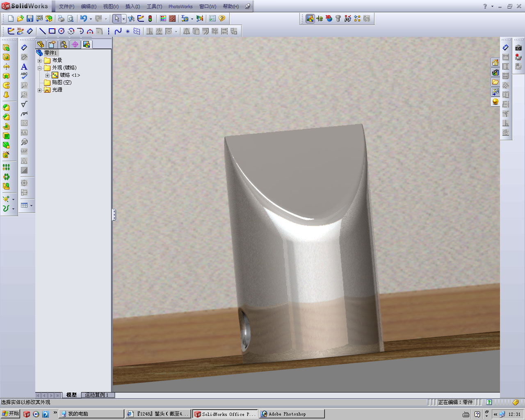Screen dimensions: 525x420
Task: Undo the last action
Action: (83, 18)
